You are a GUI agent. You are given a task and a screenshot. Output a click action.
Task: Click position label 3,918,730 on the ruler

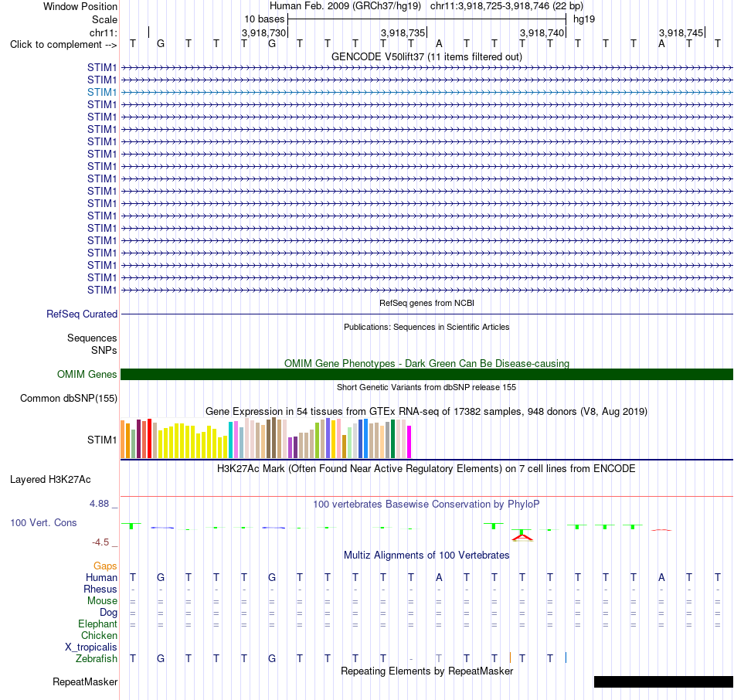click(x=263, y=32)
